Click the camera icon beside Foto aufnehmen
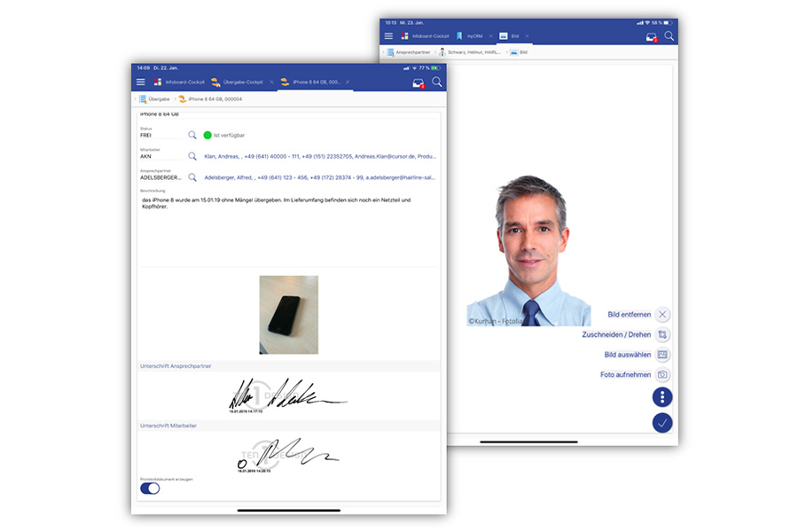Image resolution: width=798 pixels, height=532 pixels. 662,374
